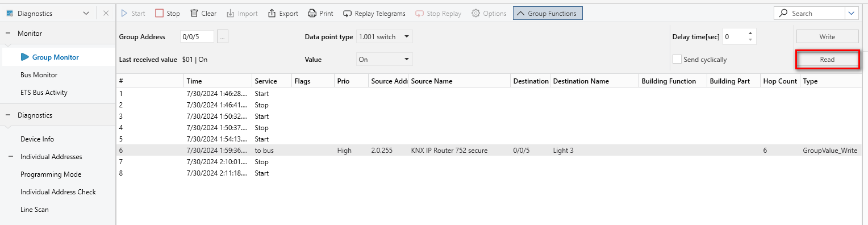The height and width of the screenshot is (225, 868).
Task: Click the Group Address browse ellipsis button
Action: pyautogui.click(x=223, y=37)
